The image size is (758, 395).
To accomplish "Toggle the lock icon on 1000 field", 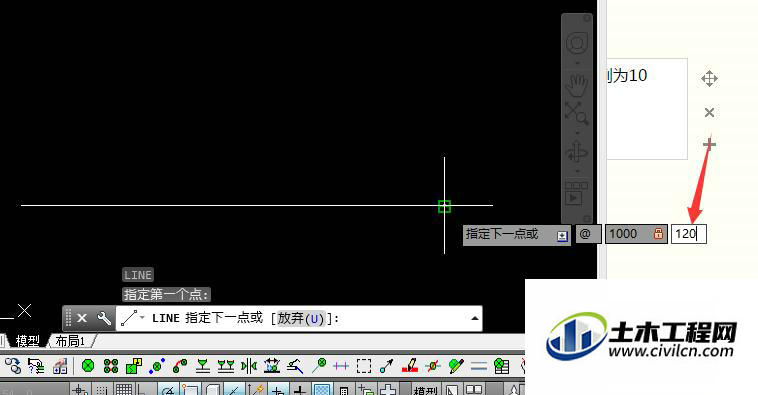I will (x=658, y=234).
